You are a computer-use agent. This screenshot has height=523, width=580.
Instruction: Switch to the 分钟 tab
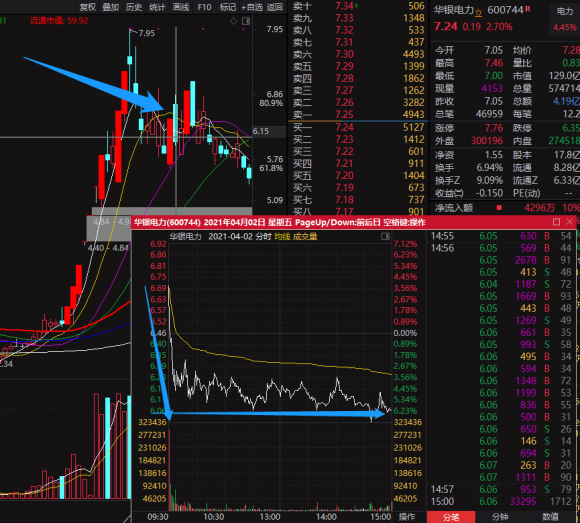[x=500, y=517]
